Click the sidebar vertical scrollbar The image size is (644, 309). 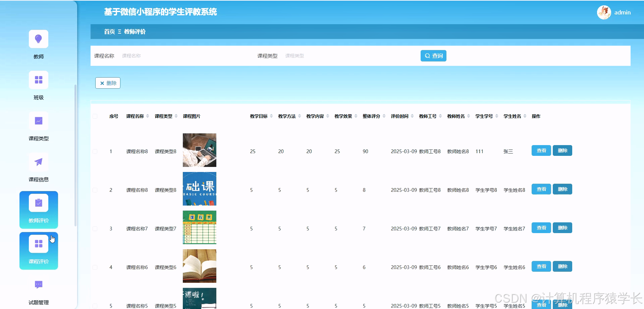point(75,155)
